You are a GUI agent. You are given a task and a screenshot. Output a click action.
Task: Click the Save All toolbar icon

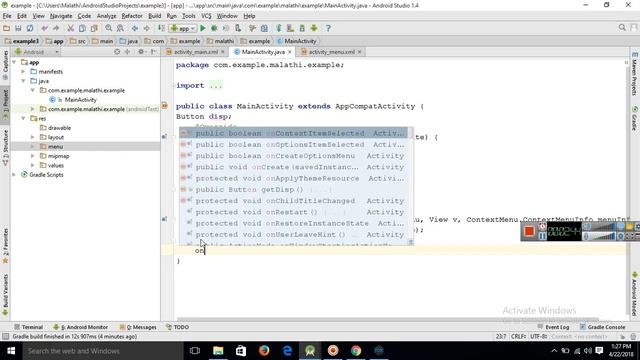coord(18,28)
